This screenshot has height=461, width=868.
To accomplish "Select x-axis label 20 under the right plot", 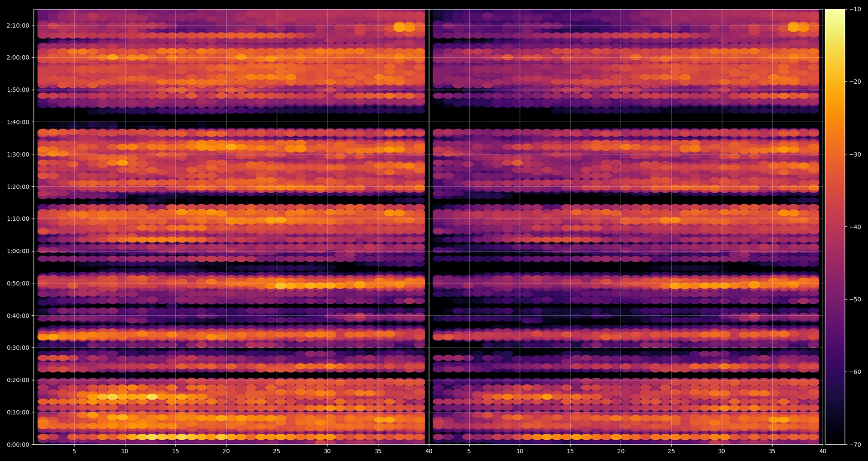I will [621, 451].
